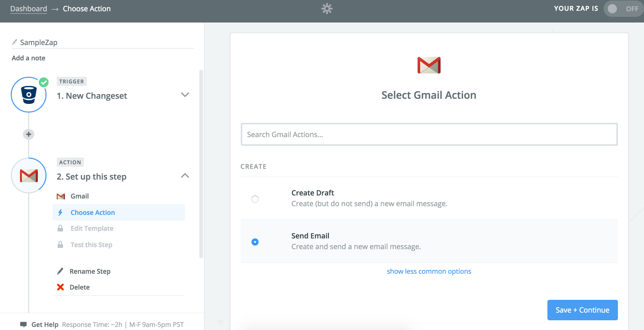Click the Bitbucket trigger step icon
The image size is (644, 330).
(x=29, y=95)
